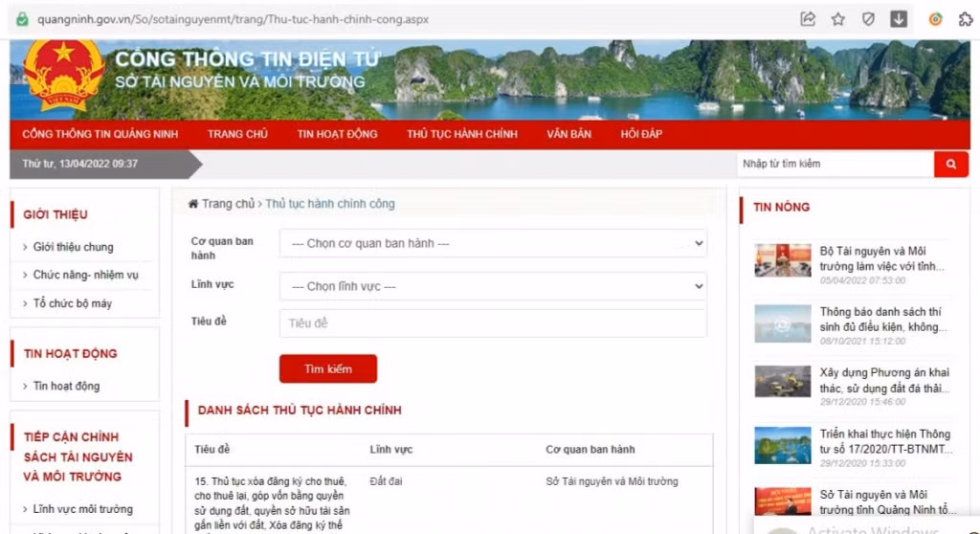Click Tin hoạt động sidebar heading

tap(70, 353)
